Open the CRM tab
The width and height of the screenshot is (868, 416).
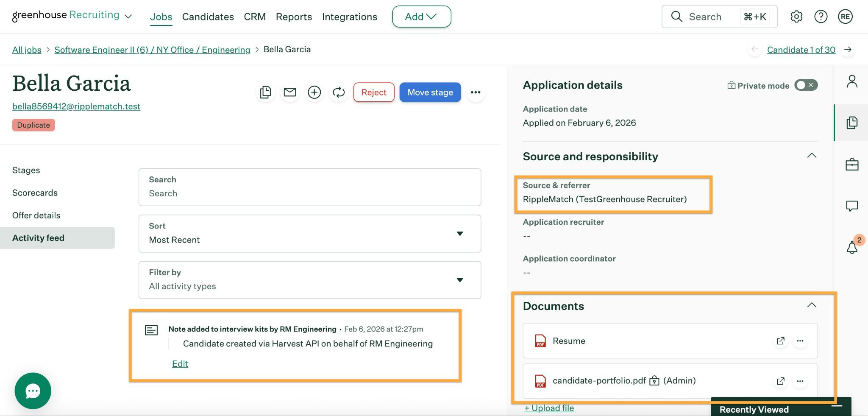point(255,17)
